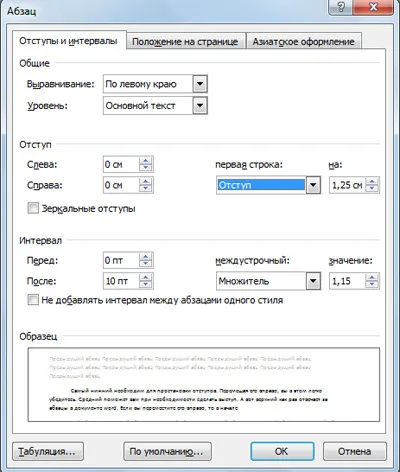Decrease the first line 1,25 см value

[x=372, y=189]
